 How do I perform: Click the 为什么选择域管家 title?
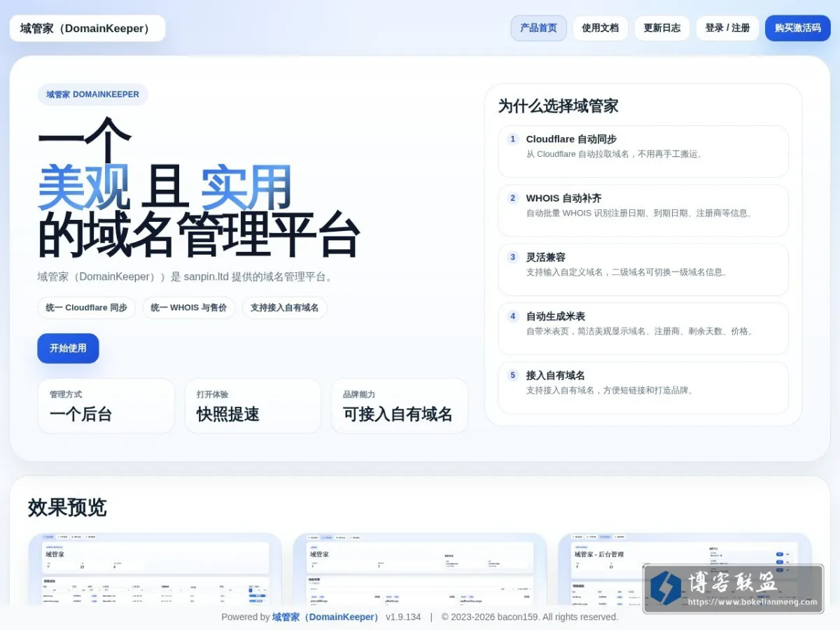click(x=559, y=106)
